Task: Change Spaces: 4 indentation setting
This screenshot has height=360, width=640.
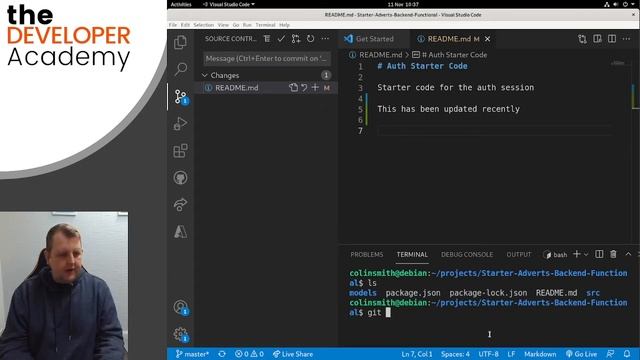Action: tap(455, 354)
